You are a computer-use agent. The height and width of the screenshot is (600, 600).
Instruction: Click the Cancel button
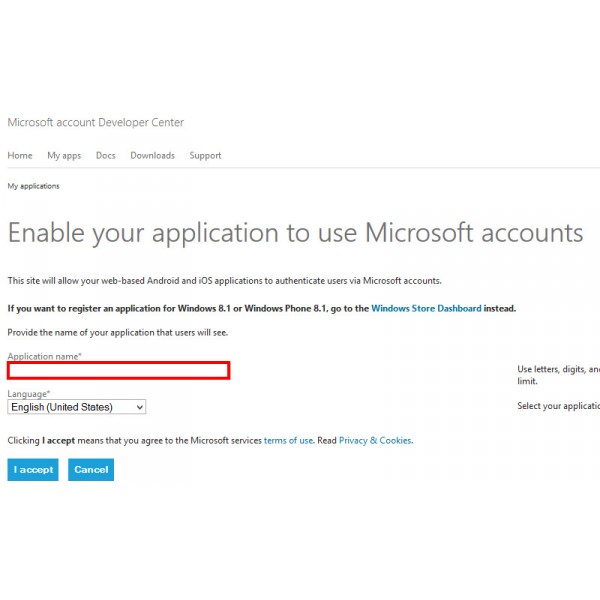click(x=91, y=470)
